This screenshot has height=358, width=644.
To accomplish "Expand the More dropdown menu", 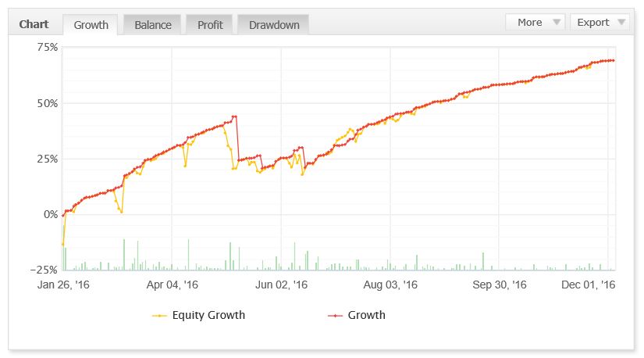I will (535, 22).
